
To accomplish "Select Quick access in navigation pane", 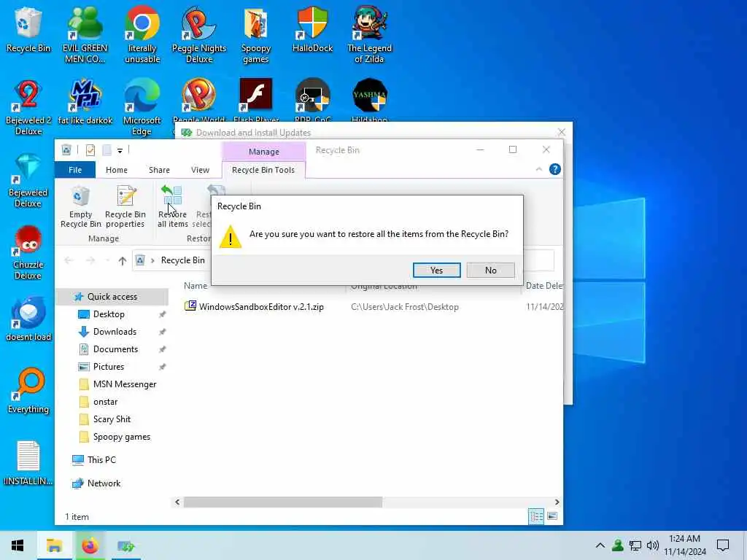I will point(112,297).
